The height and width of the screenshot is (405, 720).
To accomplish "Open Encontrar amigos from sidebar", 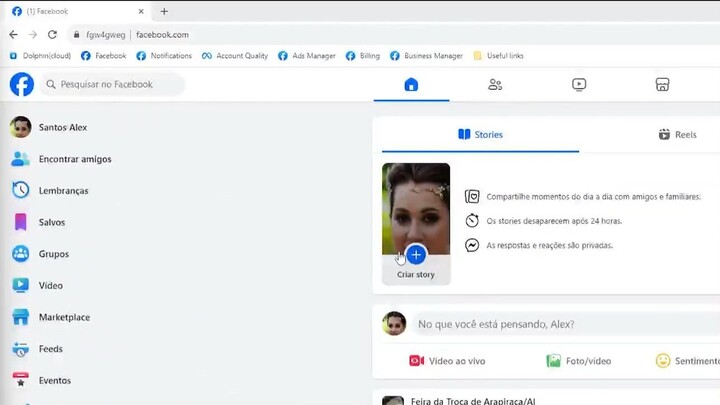I will click(x=75, y=159).
